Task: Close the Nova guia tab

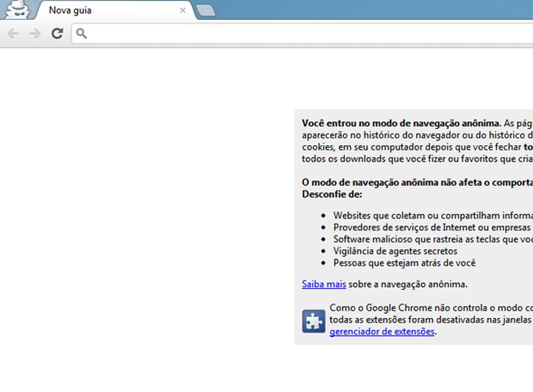Action: point(183,10)
